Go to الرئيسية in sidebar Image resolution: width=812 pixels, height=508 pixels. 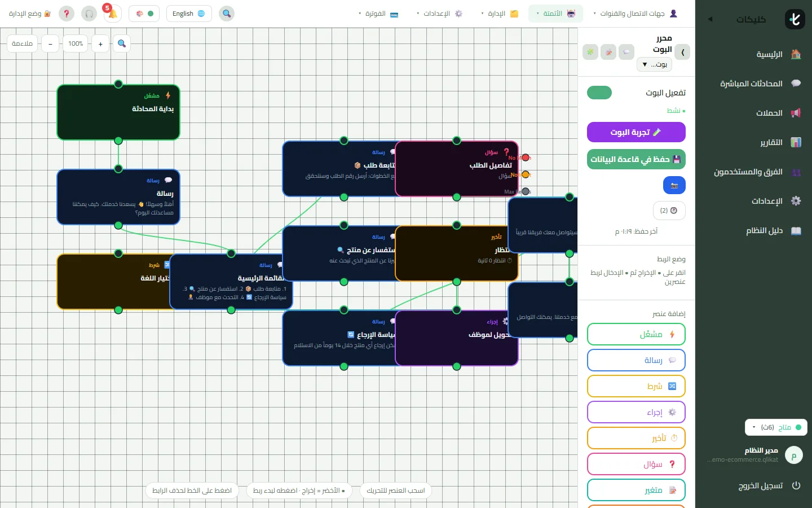[753, 54]
